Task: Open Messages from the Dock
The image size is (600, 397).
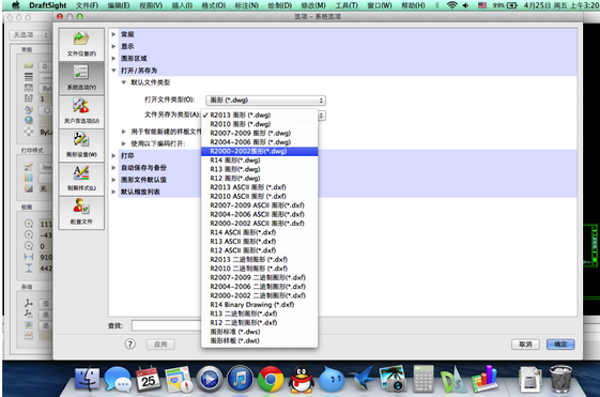Action: pyautogui.click(x=117, y=379)
